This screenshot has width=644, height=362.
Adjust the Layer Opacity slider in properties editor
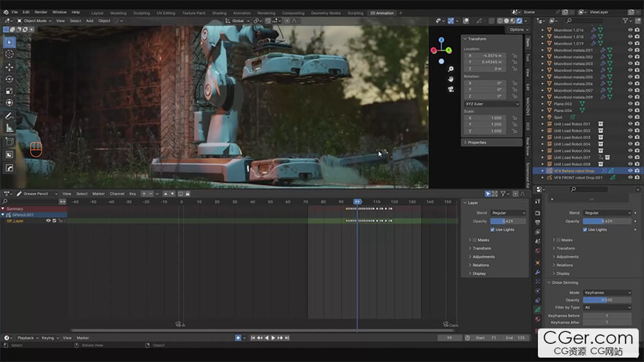[607, 221]
